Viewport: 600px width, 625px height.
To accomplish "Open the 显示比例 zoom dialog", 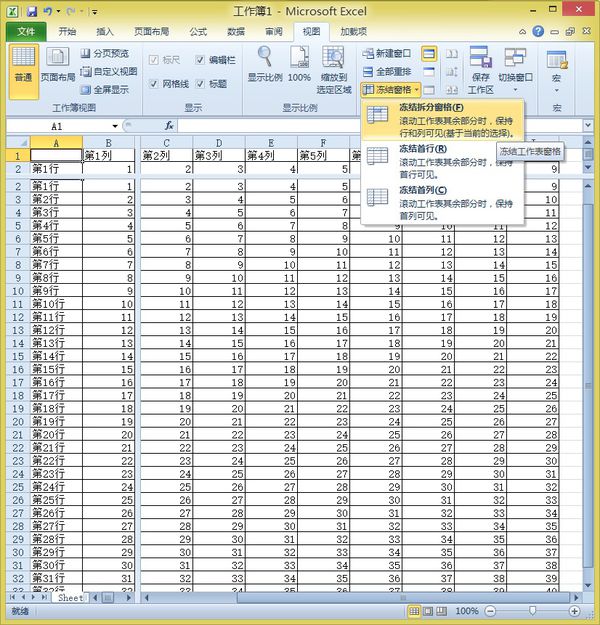I will pyautogui.click(x=265, y=65).
